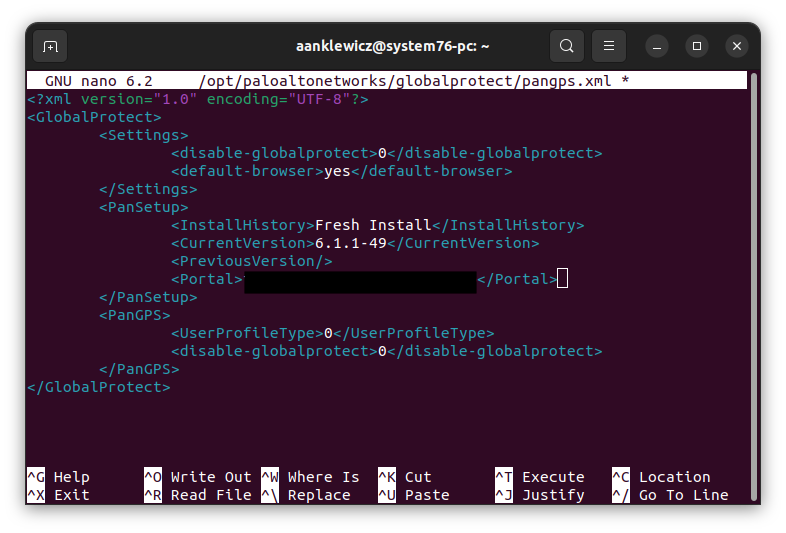The height and width of the screenshot is (533, 786).
Task: Click the closing </PanSetup> tag
Action: click(x=148, y=297)
